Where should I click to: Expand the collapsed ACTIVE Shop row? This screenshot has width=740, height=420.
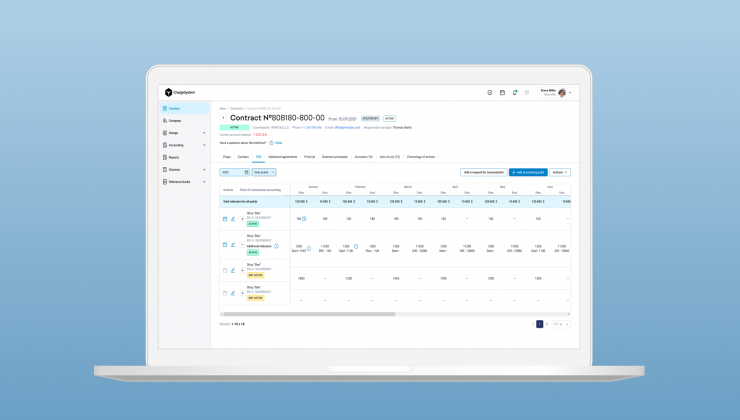click(x=242, y=219)
